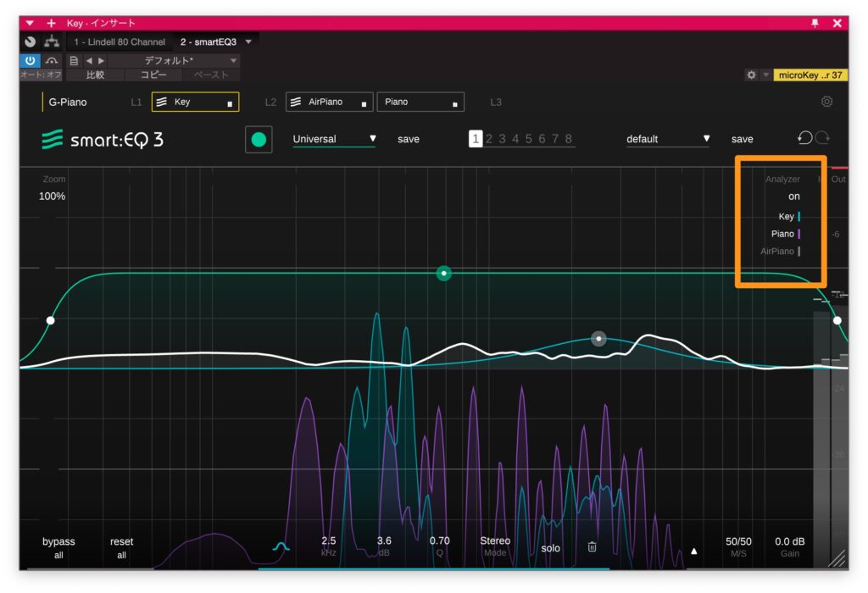Click the green smart:EQ learn button
The height and width of the screenshot is (593, 868).
pyautogui.click(x=259, y=140)
